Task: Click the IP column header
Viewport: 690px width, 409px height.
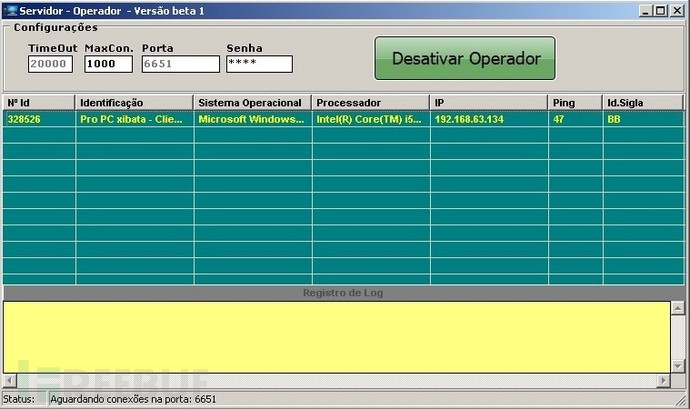Action: [489, 103]
